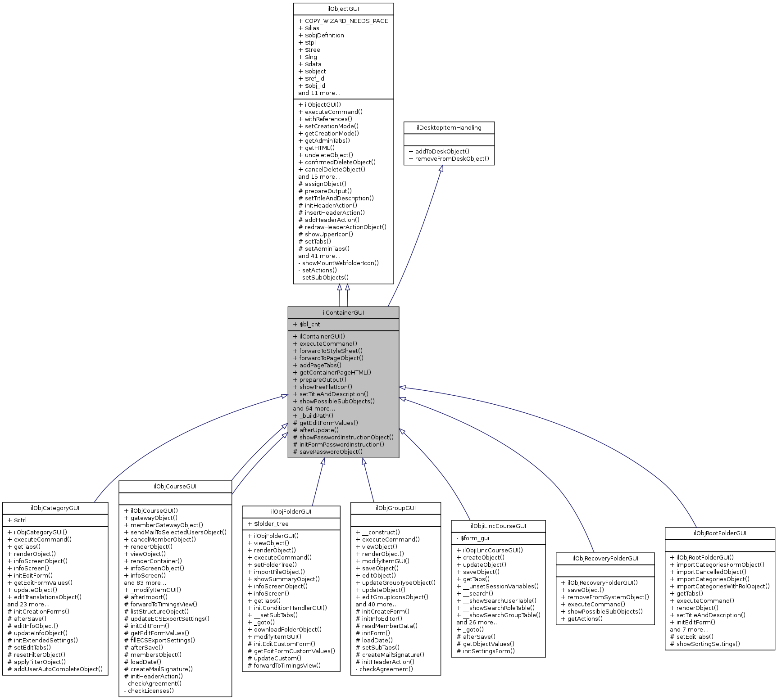
Task: Open the ilObjectGUI class node title
Action: click(343, 9)
